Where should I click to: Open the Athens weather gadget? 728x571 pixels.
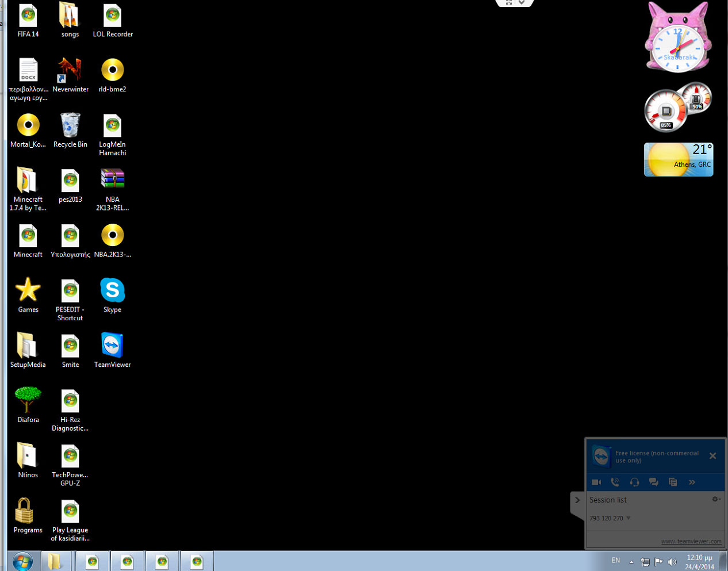679,159
